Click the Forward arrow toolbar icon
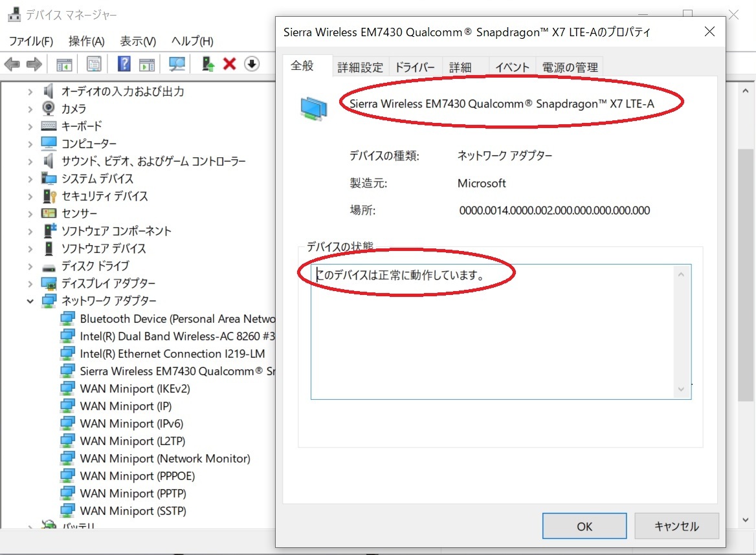Image resolution: width=756 pixels, height=555 pixels. click(x=34, y=64)
